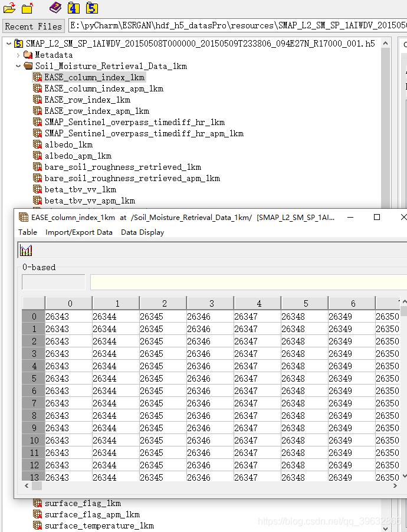This screenshot has width=407, height=532.
Task: Open the Import/Export Data menu
Action: coord(79,232)
